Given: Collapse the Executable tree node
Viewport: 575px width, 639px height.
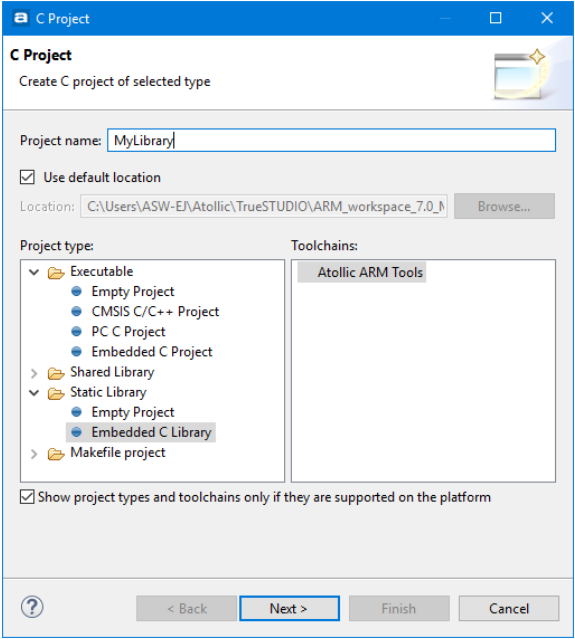Looking at the screenshot, I should pyautogui.click(x=34, y=272).
